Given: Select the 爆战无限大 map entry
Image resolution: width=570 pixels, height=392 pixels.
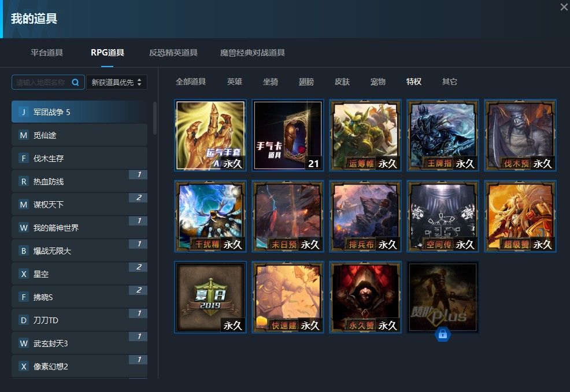Looking at the screenshot, I should click(79, 250).
